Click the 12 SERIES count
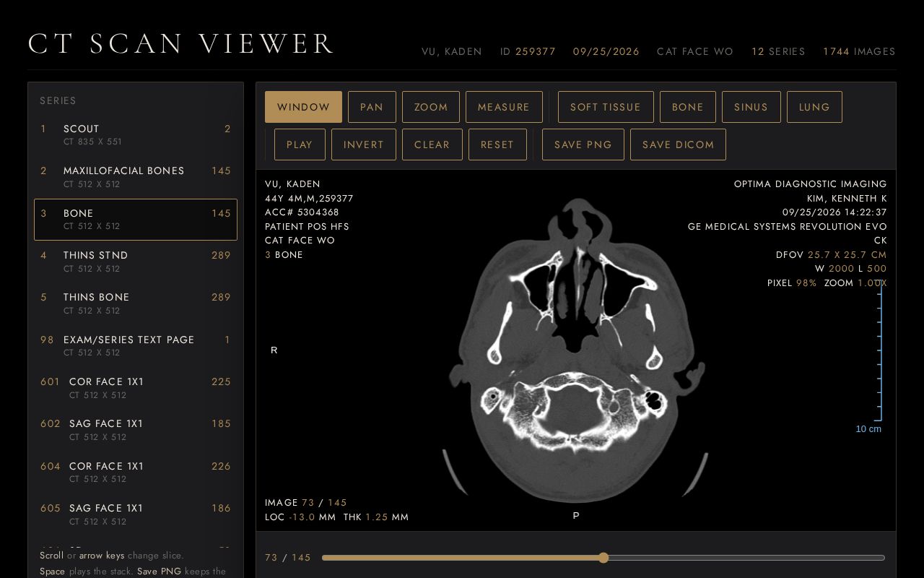This screenshot has height=578, width=924. pos(778,52)
